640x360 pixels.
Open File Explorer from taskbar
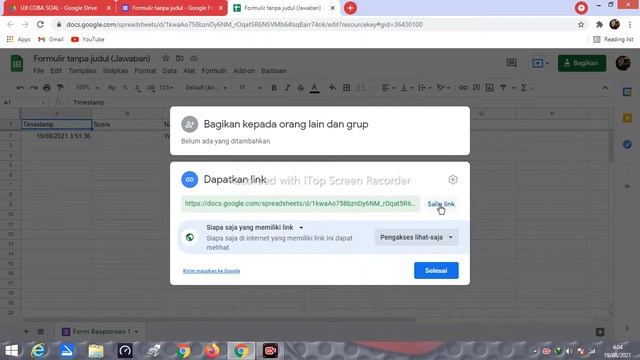96,351
